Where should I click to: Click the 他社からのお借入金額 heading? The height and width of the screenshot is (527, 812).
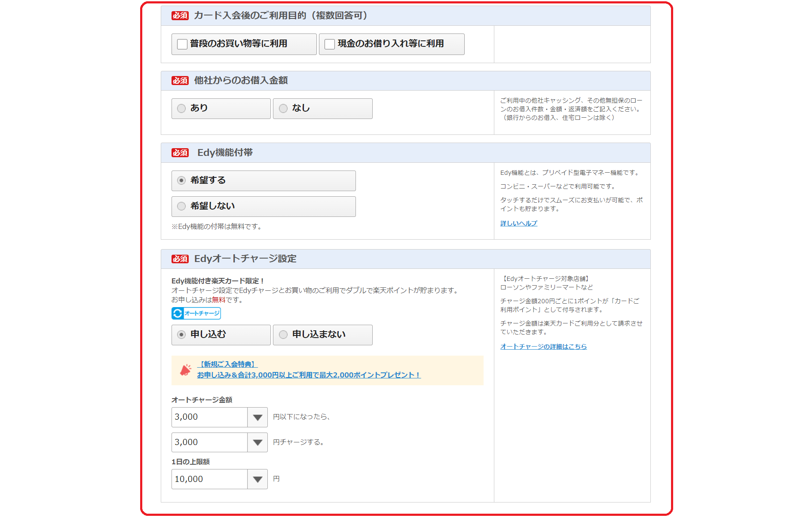click(241, 80)
